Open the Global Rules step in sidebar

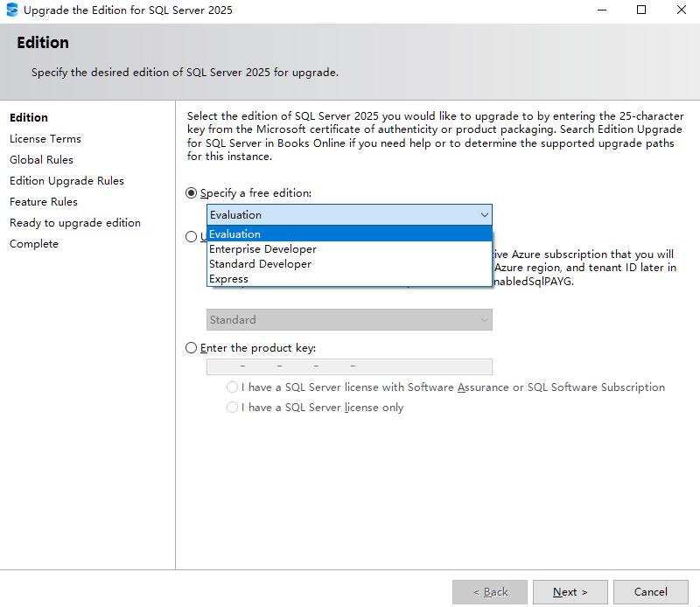(x=41, y=160)
